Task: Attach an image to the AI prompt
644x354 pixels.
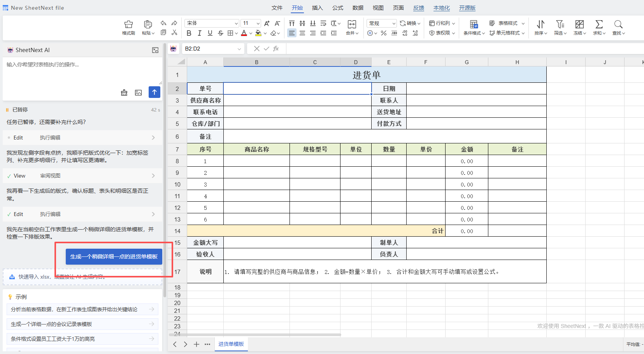Action: click(x=138, y=92)
